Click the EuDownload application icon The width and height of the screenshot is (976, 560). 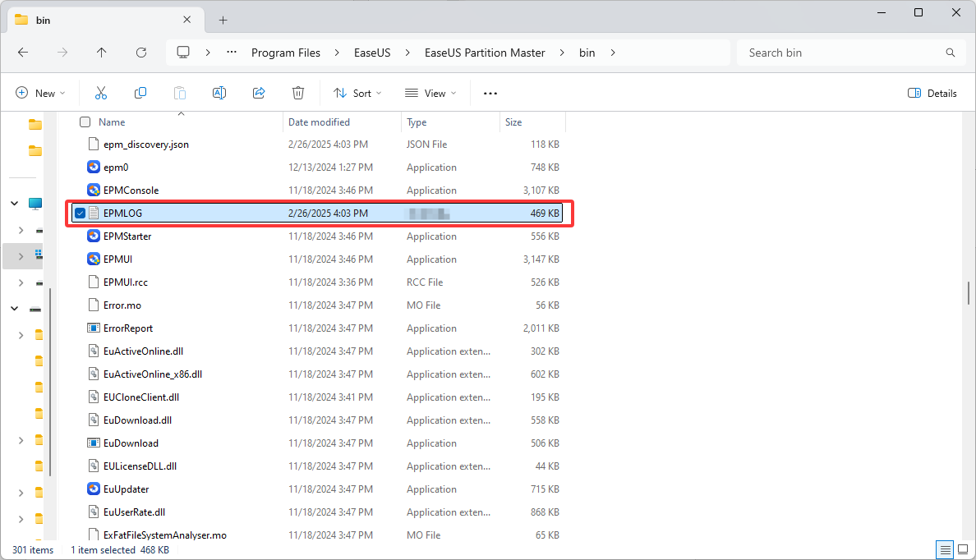click(94, 443)
